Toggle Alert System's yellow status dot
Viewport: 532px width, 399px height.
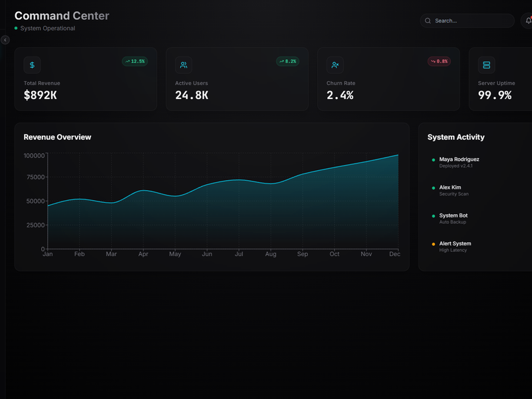(x=433, y=245)
